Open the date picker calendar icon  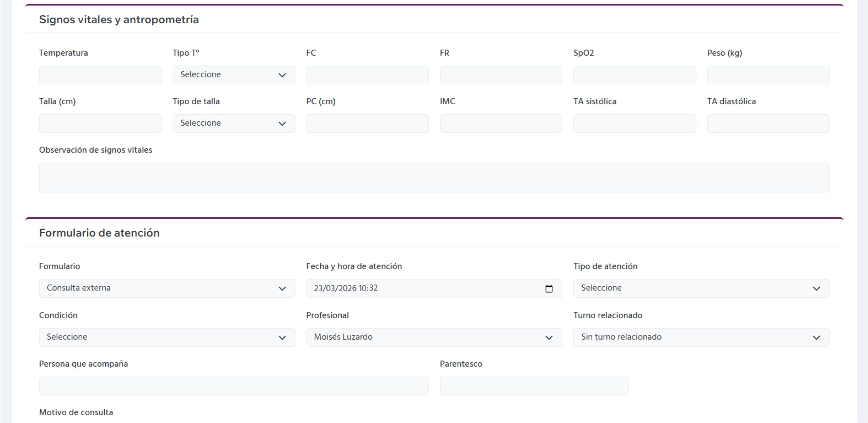pos(549,288)
